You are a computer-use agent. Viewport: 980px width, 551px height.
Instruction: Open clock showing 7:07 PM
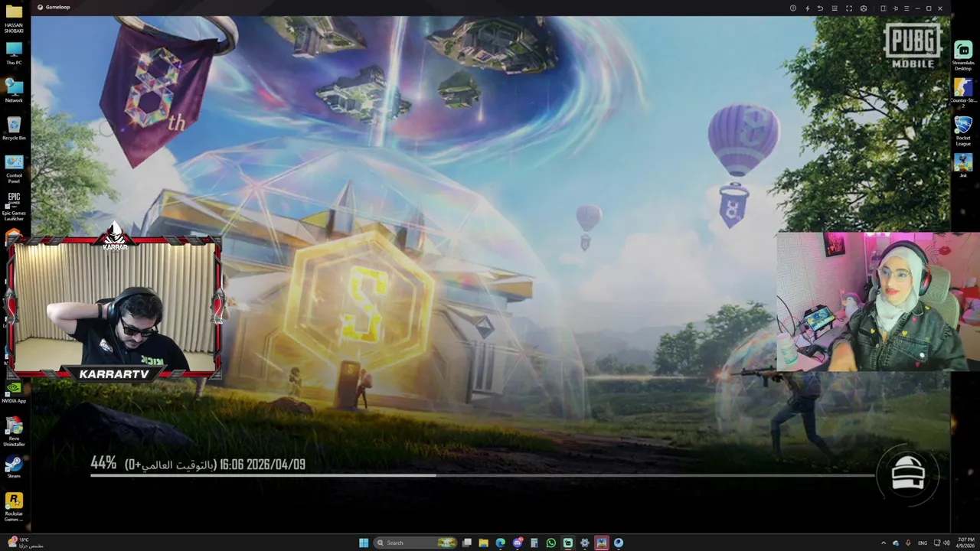tap(966, 543)
